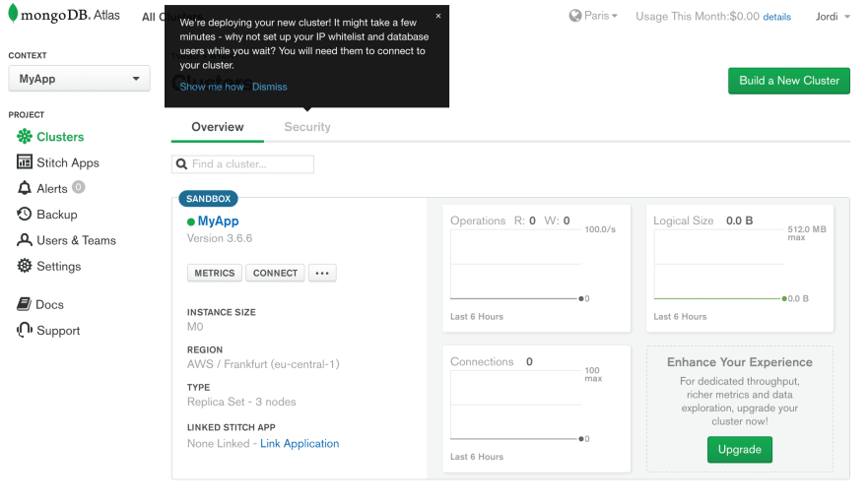Expand the MyApp context dropdown

[x=79, y=79]
